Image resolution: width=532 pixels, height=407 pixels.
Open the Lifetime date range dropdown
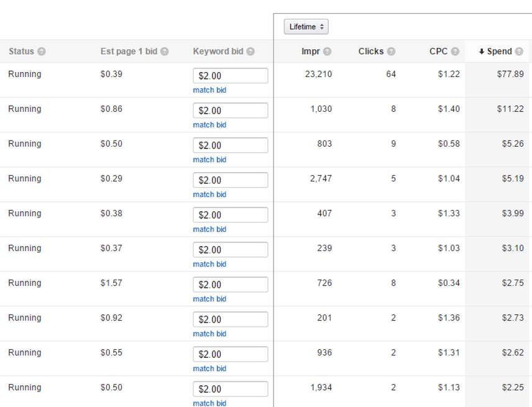click(306, 26)
